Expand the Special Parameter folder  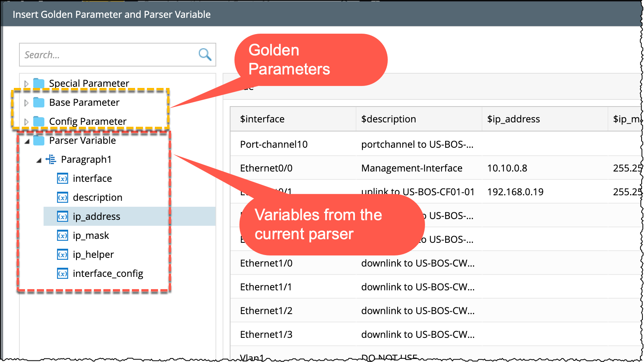[27, 84]
